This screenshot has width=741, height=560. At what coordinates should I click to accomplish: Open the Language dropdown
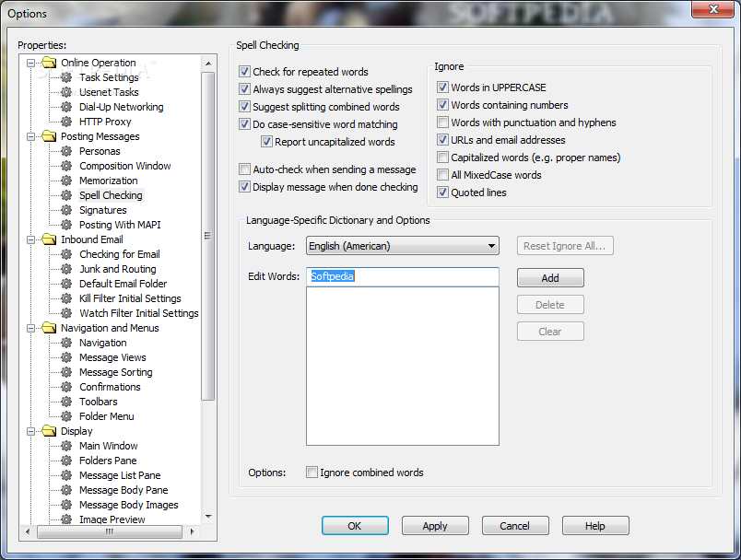pos(403,246)
